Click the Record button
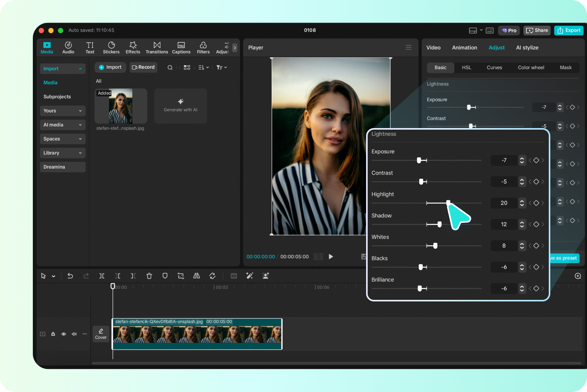 143,67
